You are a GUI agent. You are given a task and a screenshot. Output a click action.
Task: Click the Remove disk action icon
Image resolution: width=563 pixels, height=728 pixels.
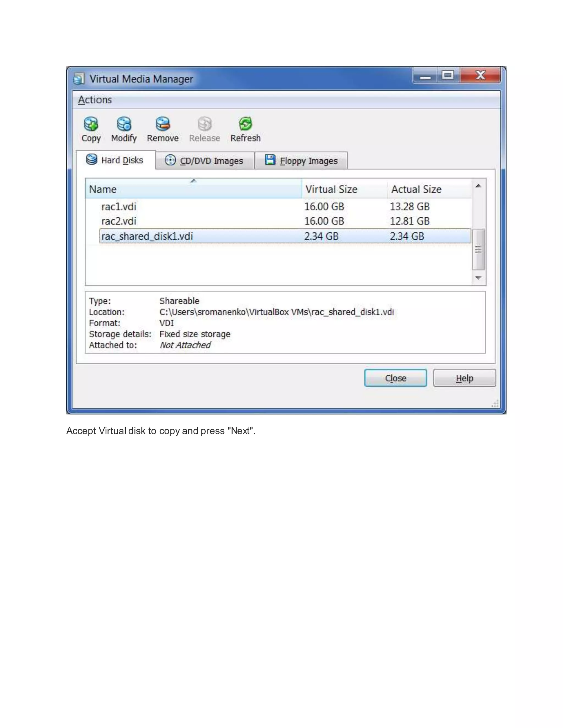[163, 124]
